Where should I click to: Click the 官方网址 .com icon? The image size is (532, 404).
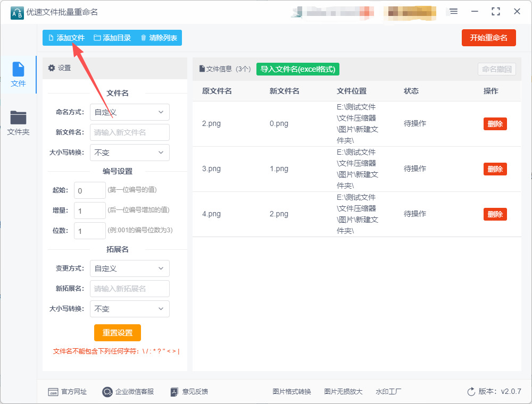pyautogui.click(x=53, y=392)
